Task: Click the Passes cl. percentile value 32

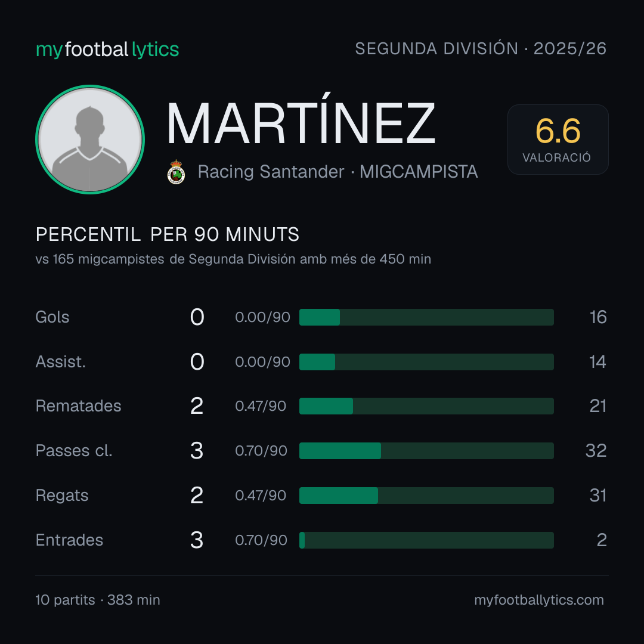Action: (x=596, y=451)
